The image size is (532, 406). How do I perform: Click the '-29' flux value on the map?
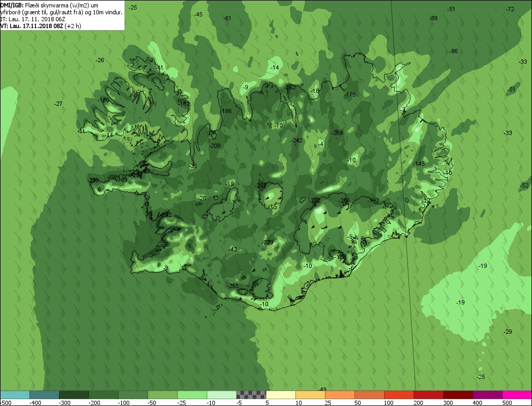tap(508, 332)
